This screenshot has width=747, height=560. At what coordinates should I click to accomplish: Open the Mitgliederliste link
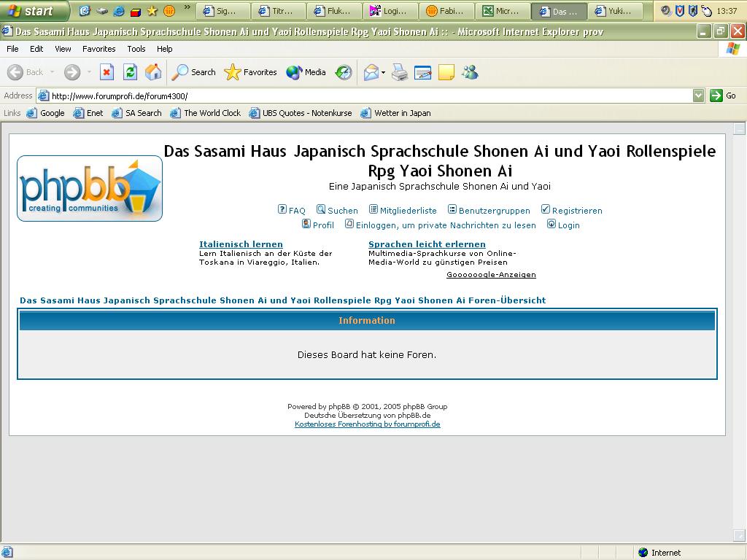coord(408,211)
